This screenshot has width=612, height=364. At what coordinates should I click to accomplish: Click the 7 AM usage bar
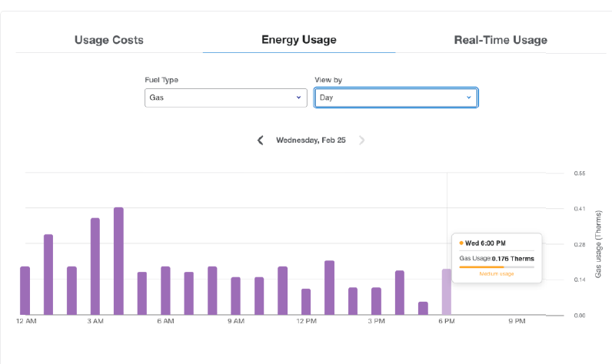pyautogui.click(x=189, y=293)
